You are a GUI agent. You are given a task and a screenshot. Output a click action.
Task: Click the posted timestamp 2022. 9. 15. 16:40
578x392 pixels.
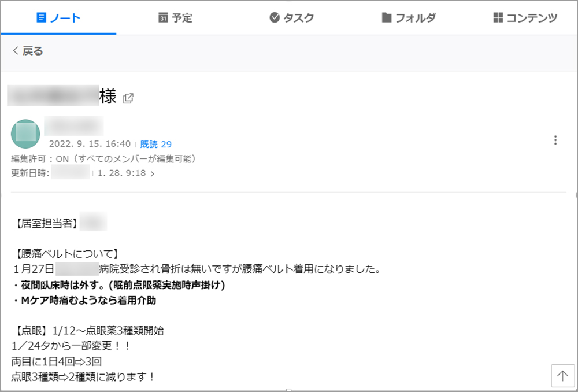click(90, 145)
